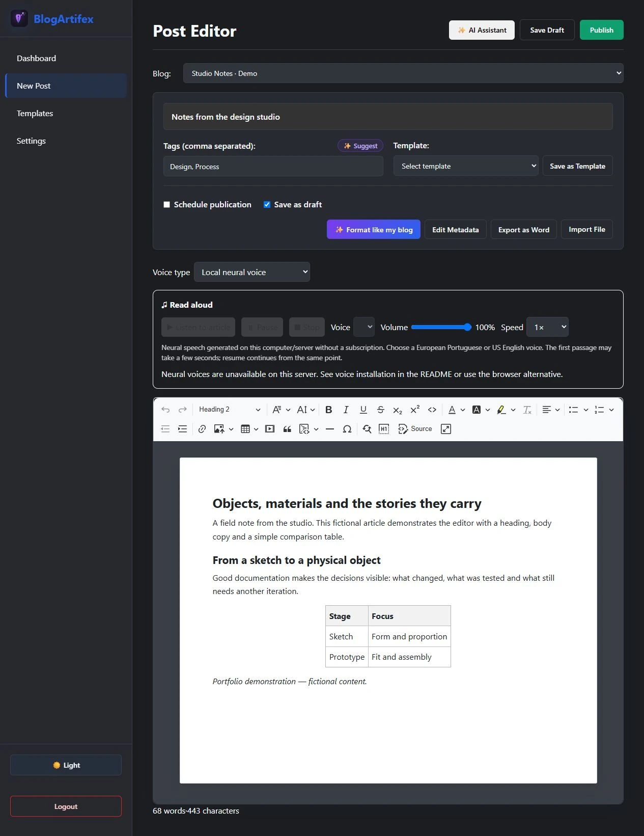644x836 pixels.
Task: Enable Schedule publication checkbox
Action: (x=166, y=204)
